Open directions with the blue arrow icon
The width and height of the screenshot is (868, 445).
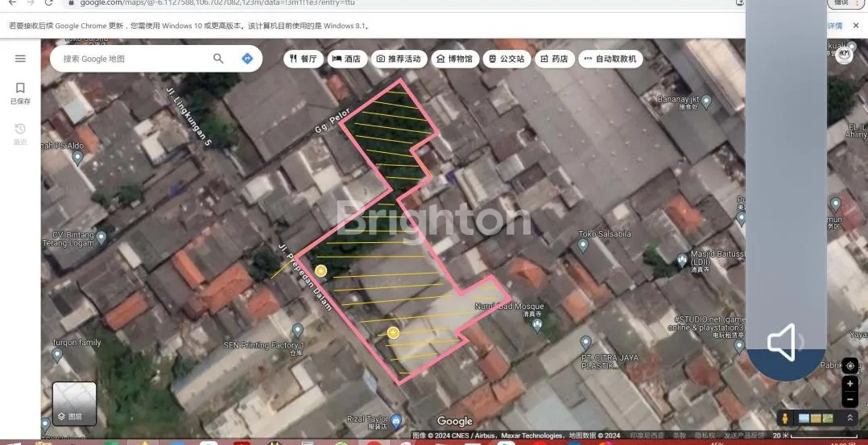tap(247, 59)
